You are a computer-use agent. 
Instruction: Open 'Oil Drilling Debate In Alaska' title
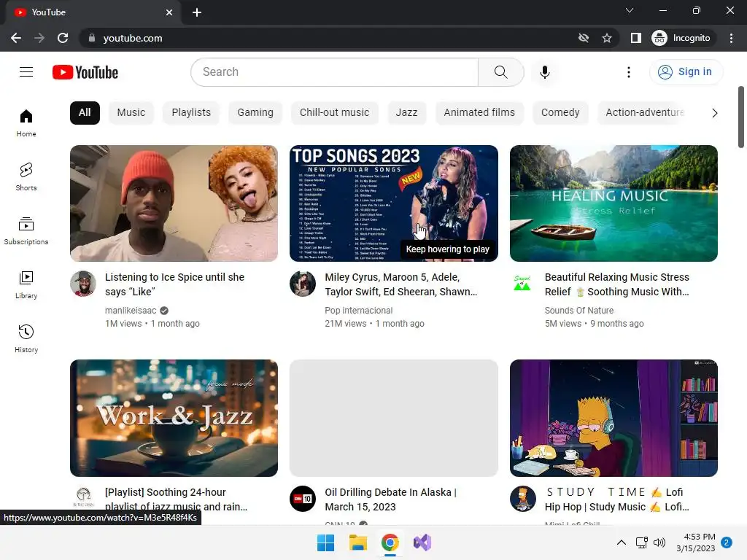click(391, 499)
